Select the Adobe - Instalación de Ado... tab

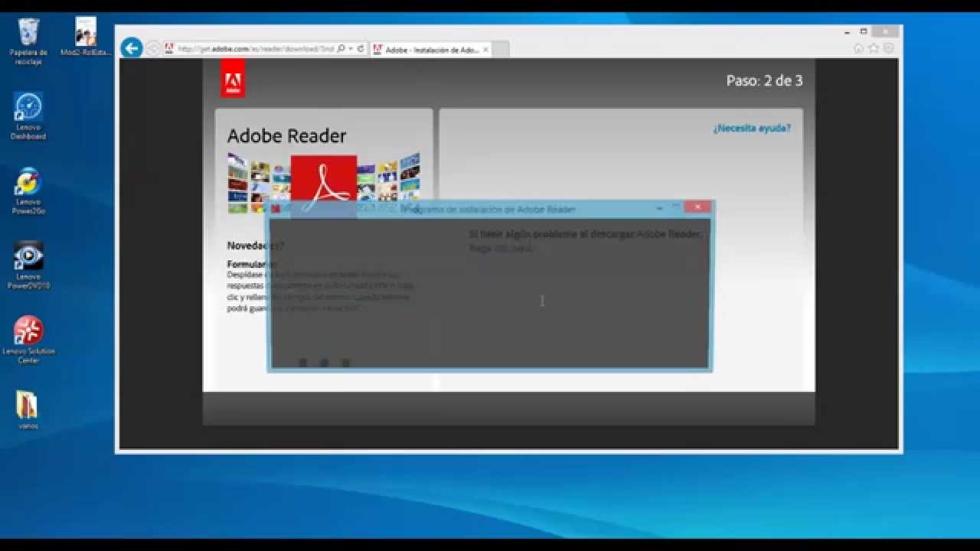tap(430, 50)
